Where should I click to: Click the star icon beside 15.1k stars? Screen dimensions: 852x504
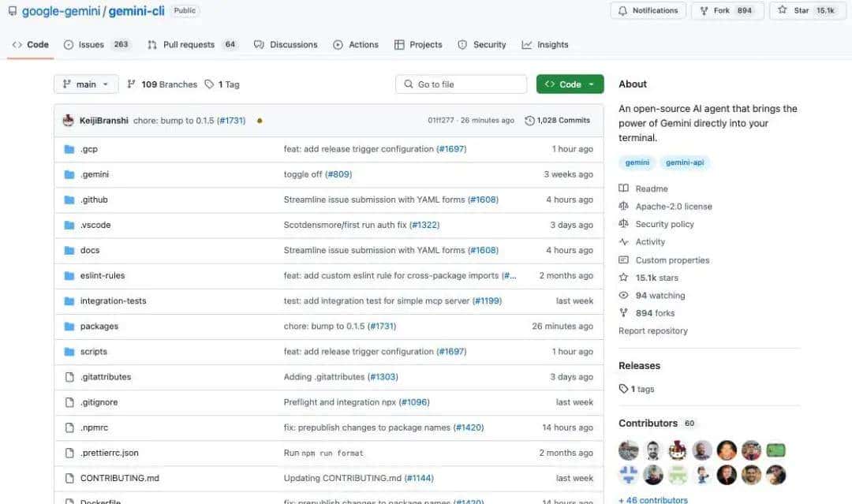pyautogui.click(x=623, y=278)
